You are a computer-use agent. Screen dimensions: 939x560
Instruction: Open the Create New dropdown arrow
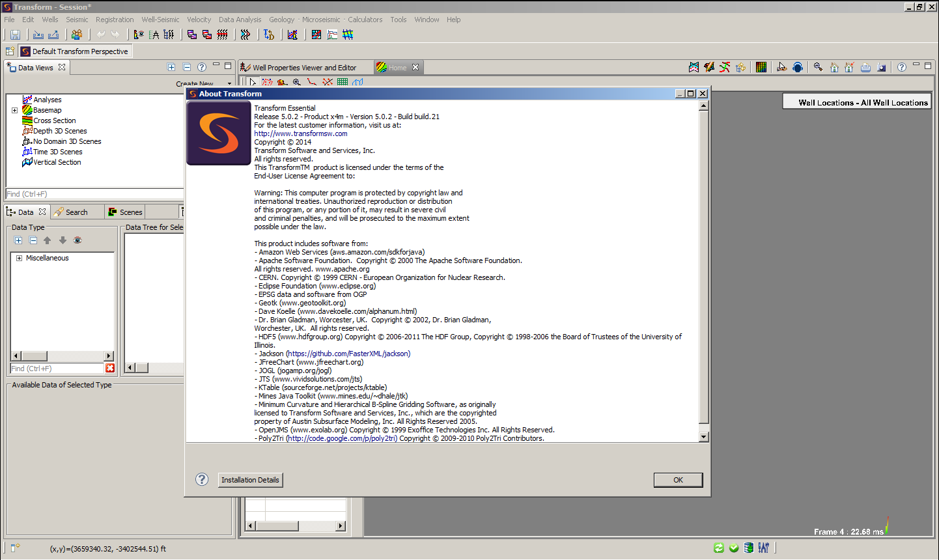pyautogui.click(x=229, y=84)
